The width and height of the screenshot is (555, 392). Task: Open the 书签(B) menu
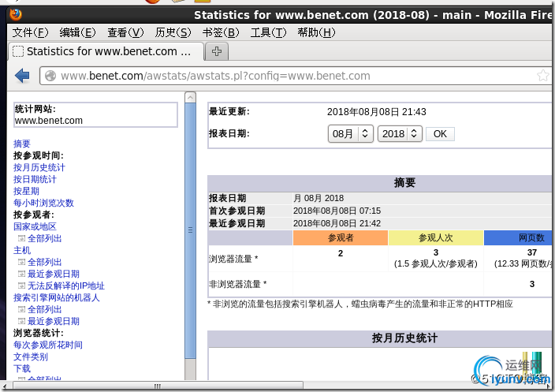click(x=221, y=32)
